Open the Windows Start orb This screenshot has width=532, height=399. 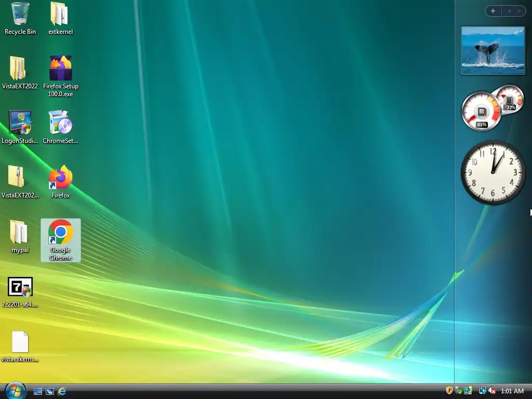coord(15,391)
